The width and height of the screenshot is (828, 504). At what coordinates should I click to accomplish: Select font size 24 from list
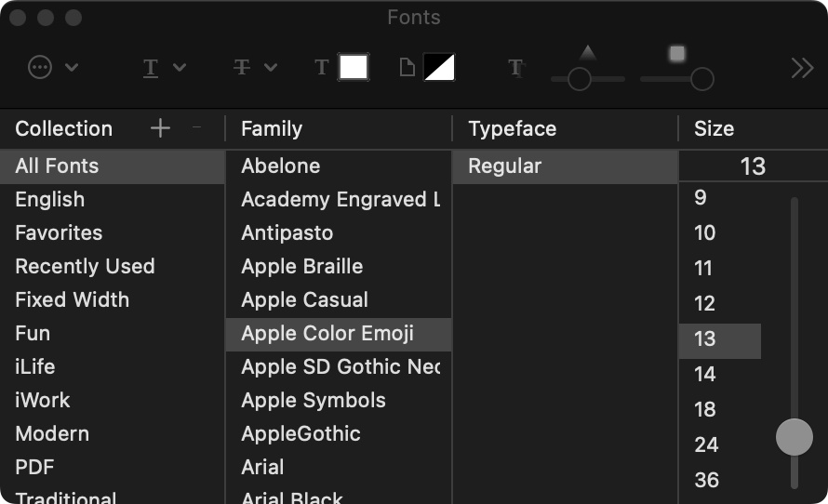(x=706, y=444)
